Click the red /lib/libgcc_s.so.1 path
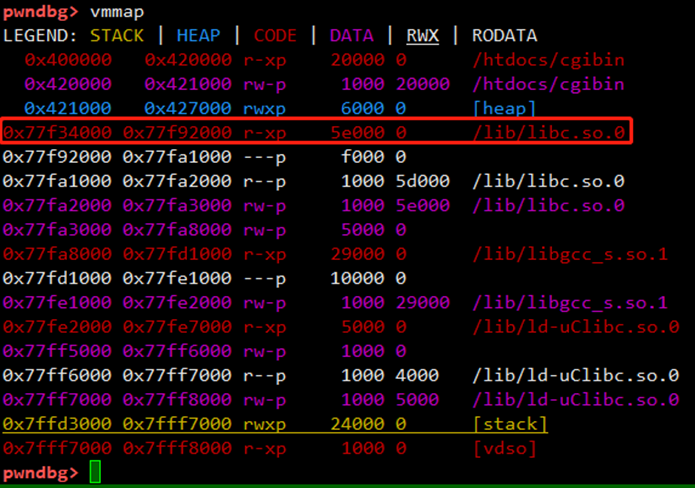The width and height of the screenshot is (695, 488). click(x=570, y=254)
